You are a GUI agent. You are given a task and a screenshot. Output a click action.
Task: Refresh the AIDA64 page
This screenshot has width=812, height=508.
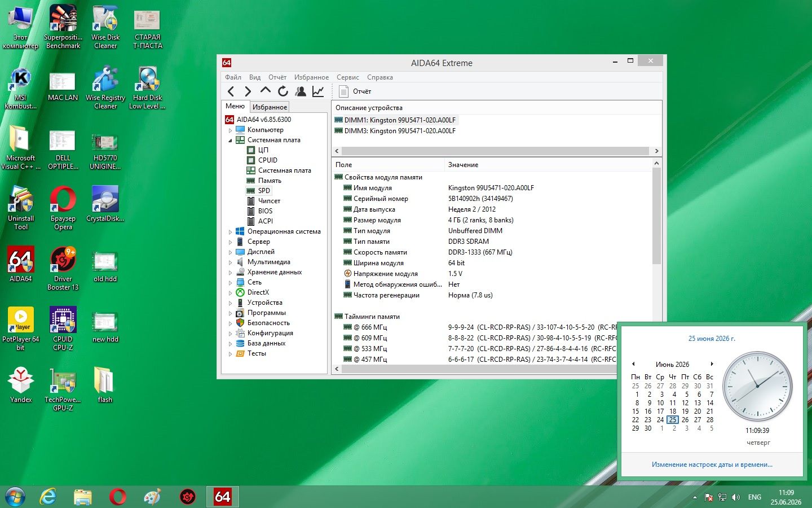(283, 91)
